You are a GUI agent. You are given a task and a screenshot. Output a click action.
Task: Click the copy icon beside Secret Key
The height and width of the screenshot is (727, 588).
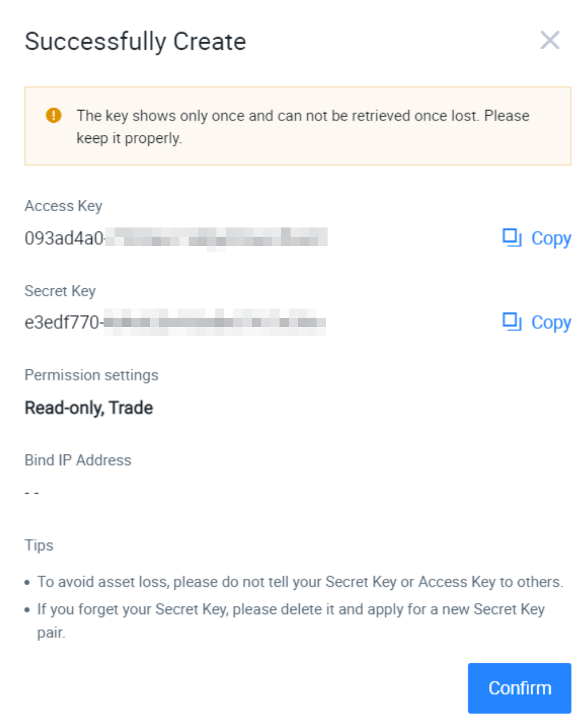512,322
